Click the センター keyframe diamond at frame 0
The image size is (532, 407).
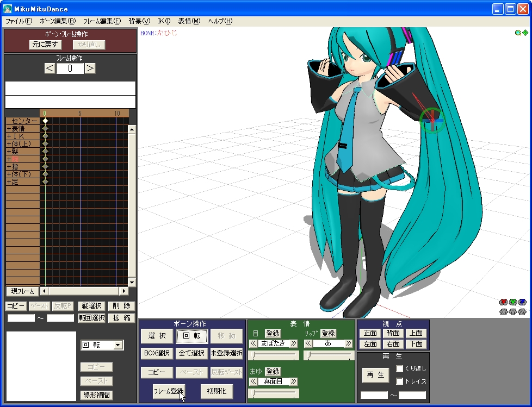coord(45,121)
